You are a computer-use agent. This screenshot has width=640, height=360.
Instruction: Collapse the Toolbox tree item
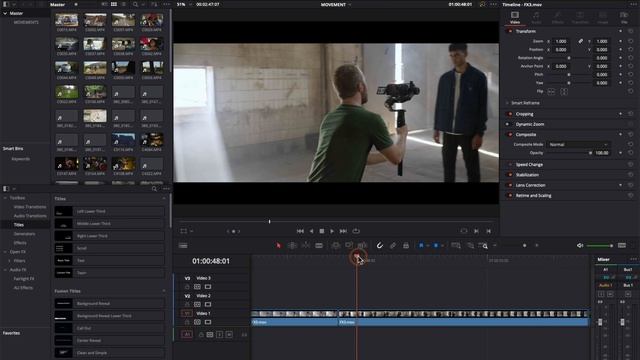click(5, 198)
